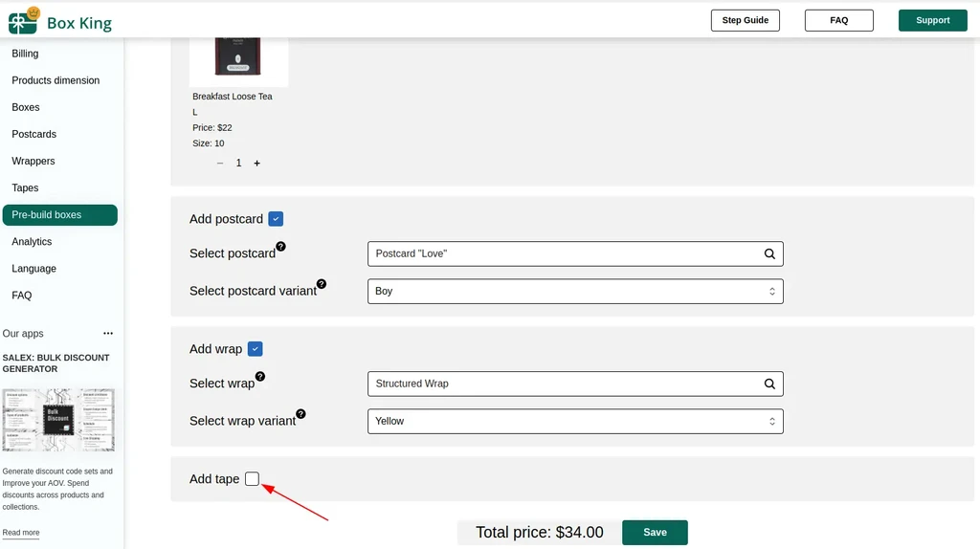
Task: Click the help icon next to Select wrap
Action: pyautogui.click(x=260, y=376)
